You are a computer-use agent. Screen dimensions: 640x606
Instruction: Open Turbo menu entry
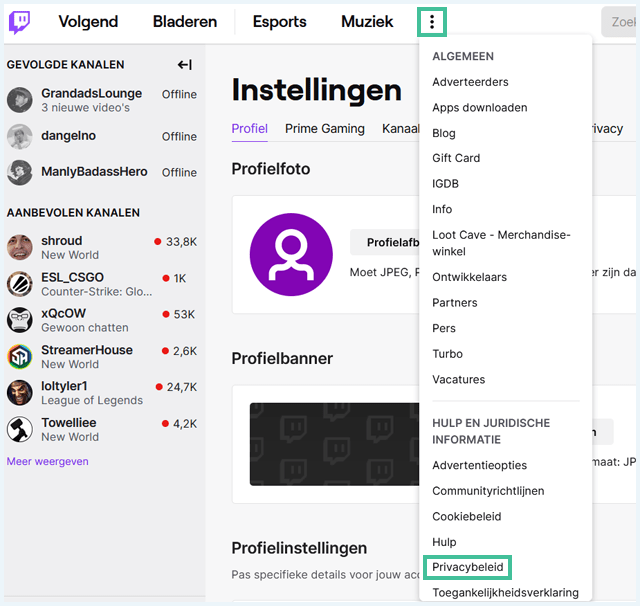tap(447, 354)
